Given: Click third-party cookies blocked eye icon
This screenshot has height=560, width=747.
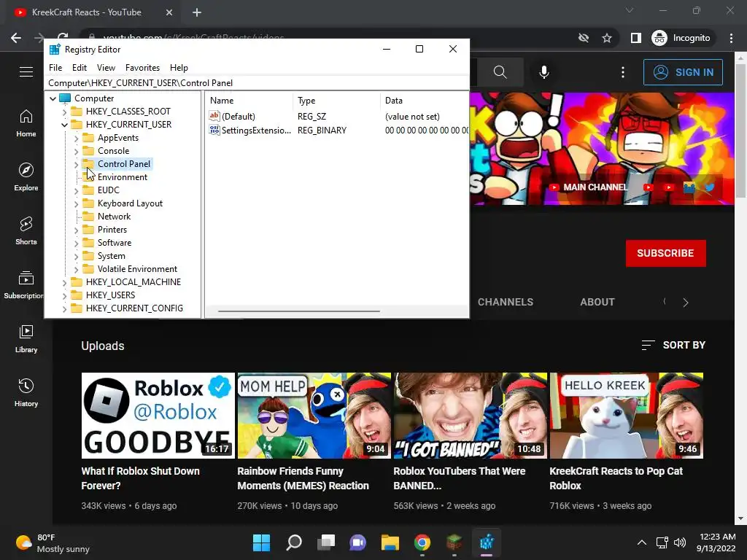Looking at the screenshot, I should click(584, 38).
